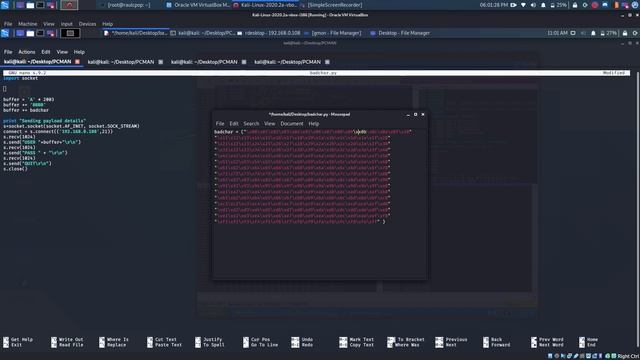Image resolution: width=640 pixels, height=360 pixels.
Task: Open VirtualBox Input menu
Action: (x=67, y=24)
